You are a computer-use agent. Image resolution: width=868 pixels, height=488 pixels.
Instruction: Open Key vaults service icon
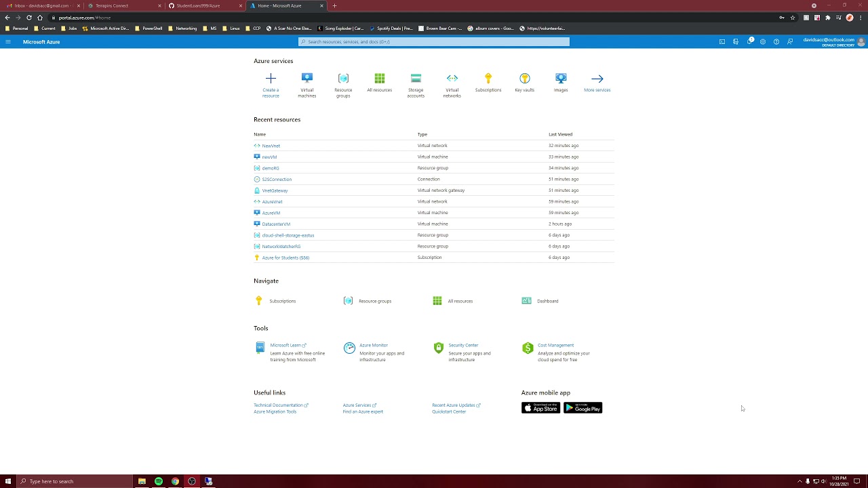pos(524,79)
